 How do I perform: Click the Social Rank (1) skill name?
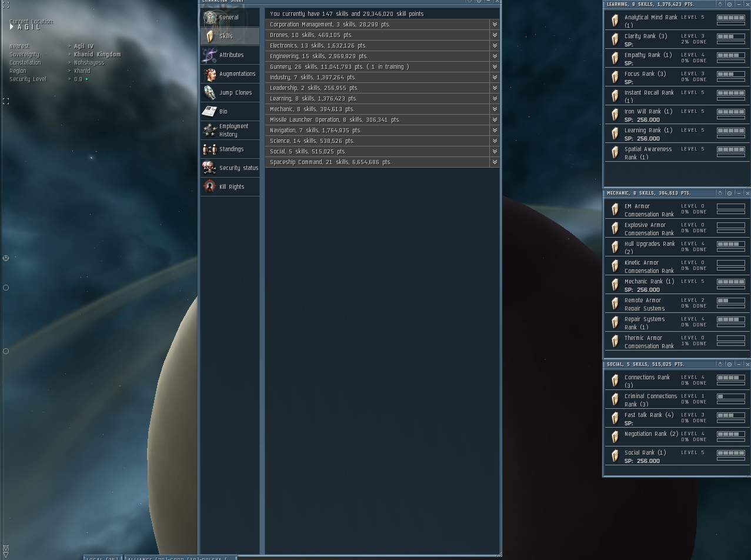pos(645,452)
